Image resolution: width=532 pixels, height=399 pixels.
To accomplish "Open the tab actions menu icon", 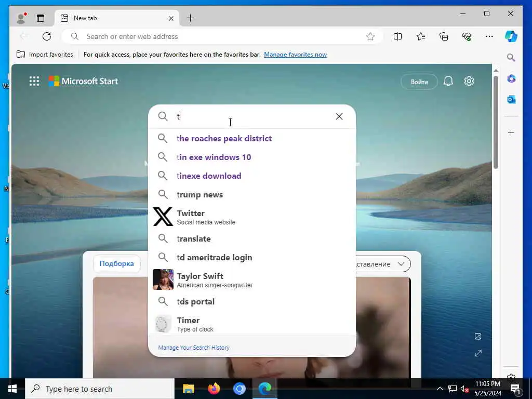I will coord(41,18).
